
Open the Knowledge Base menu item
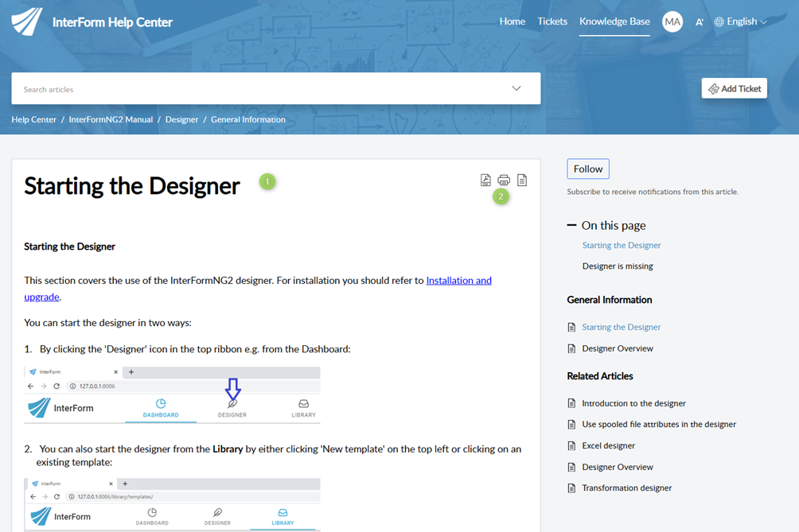[614, 21]
